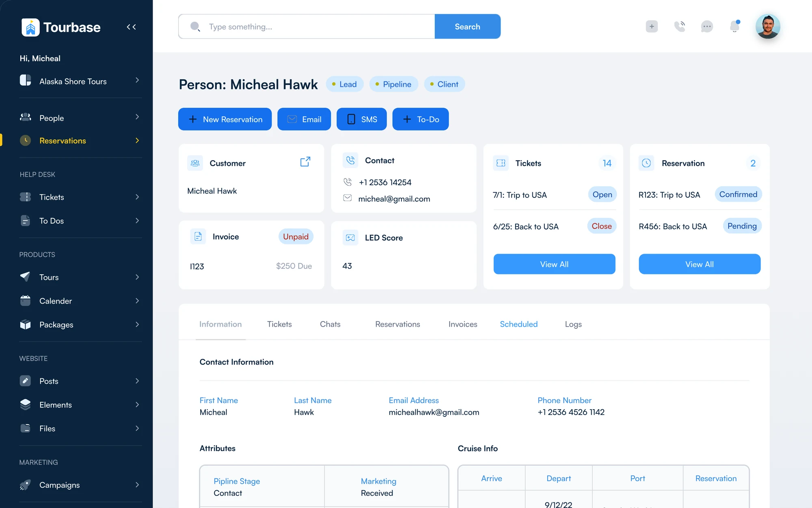Click the Tickets card ticket icon
The width and height of the screenshot is (812, 508).
501,163
